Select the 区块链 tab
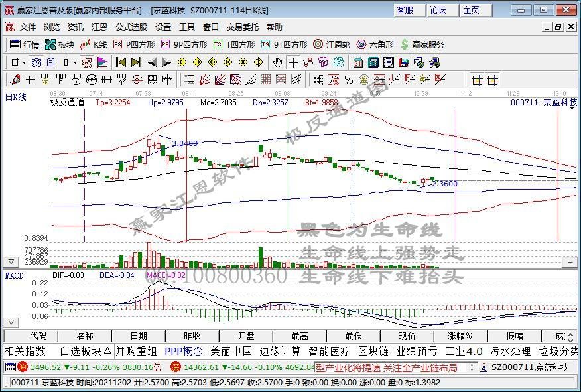581x392 pixels. click(x=373, y=351)
